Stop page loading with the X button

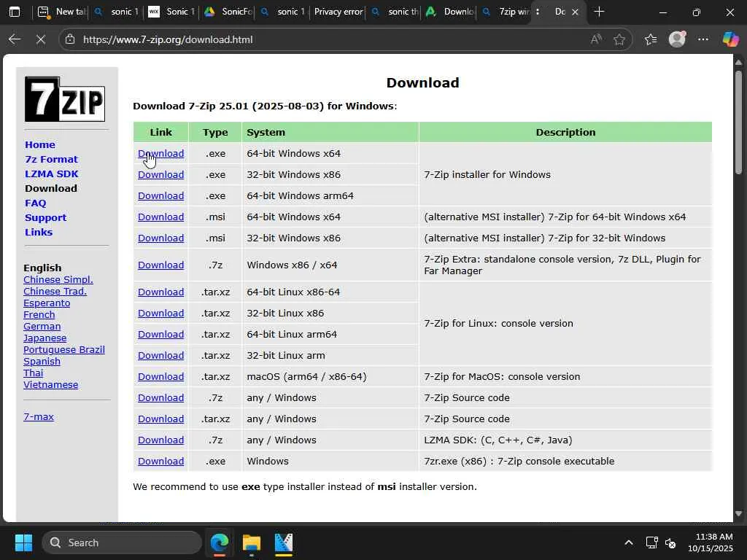coord(41,39)
